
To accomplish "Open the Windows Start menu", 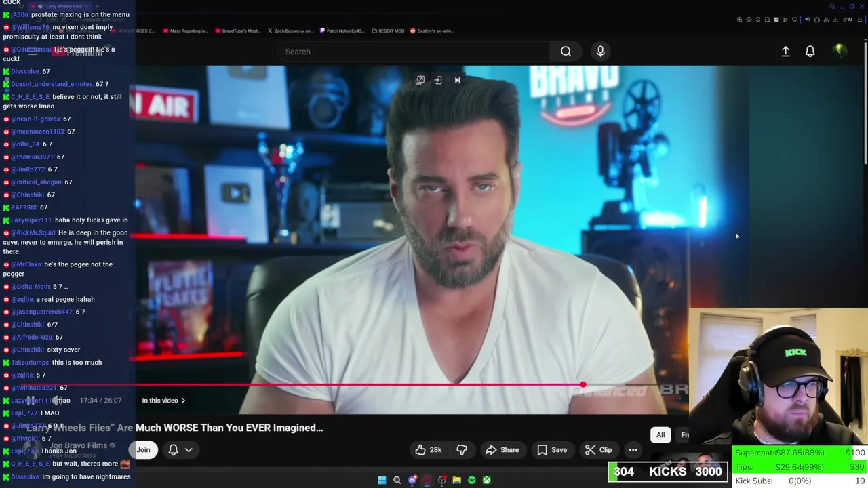I will (382, 480).
